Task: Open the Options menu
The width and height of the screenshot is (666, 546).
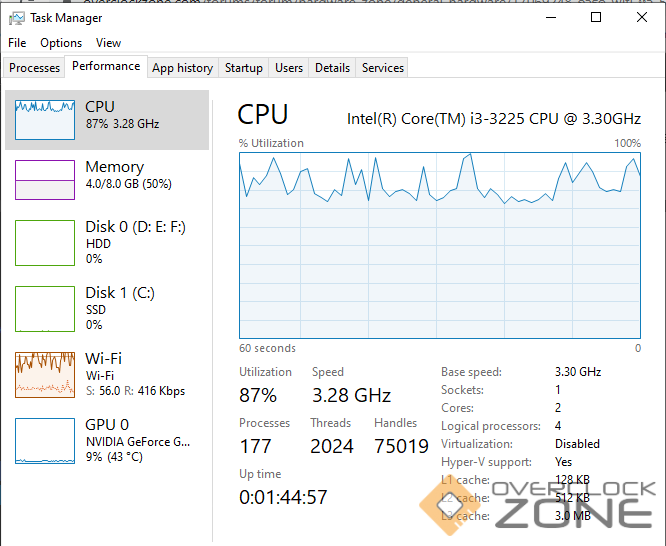Action: pos(61,43)
